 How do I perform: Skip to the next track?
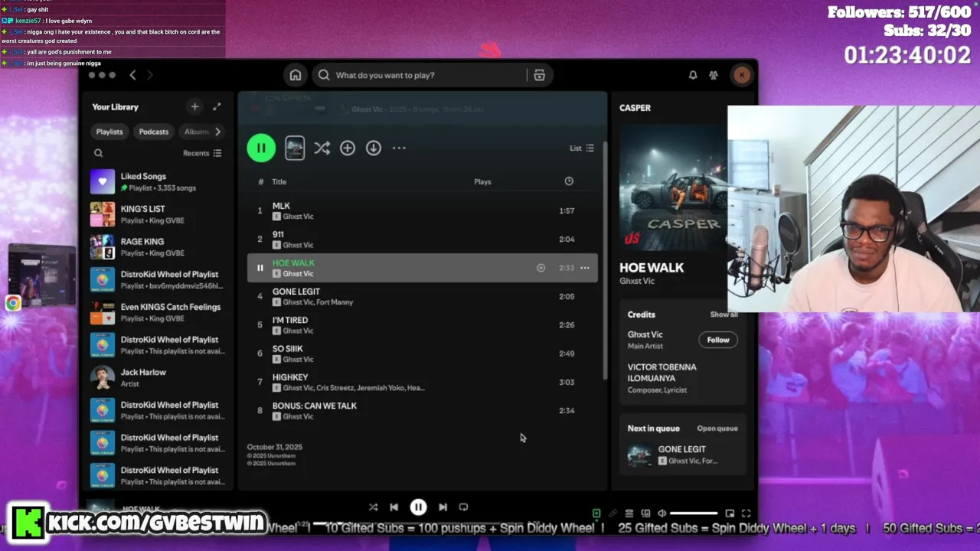point(443,507)
